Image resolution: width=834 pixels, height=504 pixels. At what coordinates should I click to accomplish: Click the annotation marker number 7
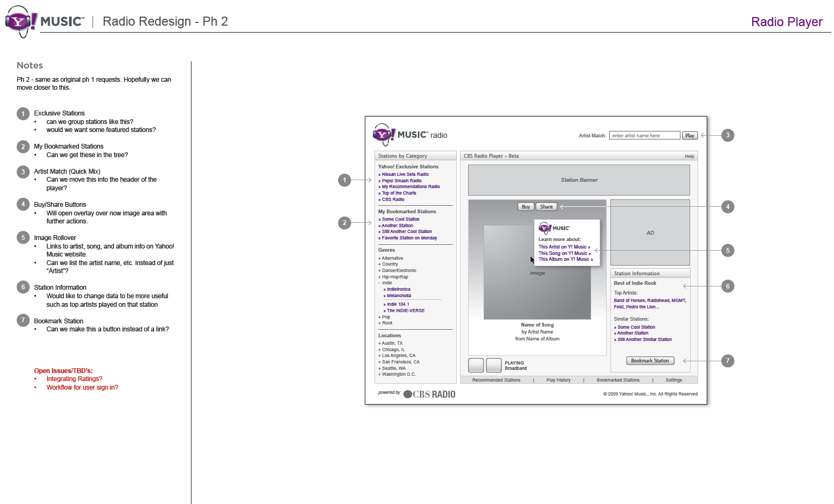727,361
